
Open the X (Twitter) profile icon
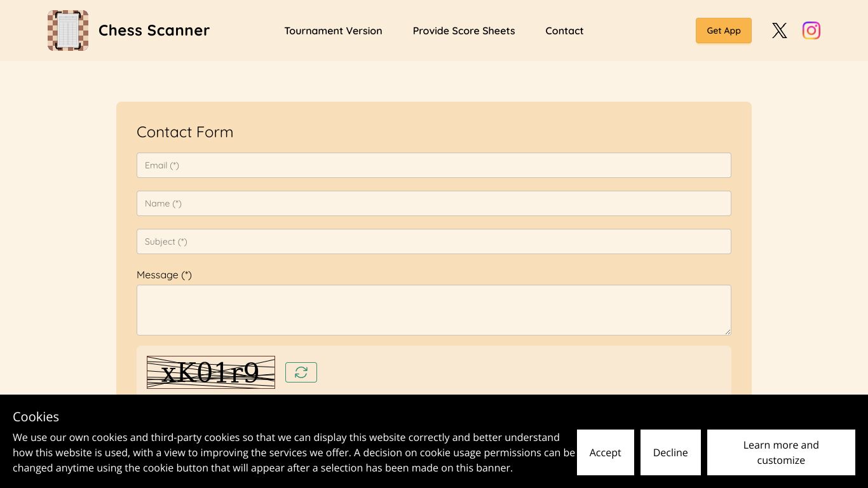click(779, 30)
